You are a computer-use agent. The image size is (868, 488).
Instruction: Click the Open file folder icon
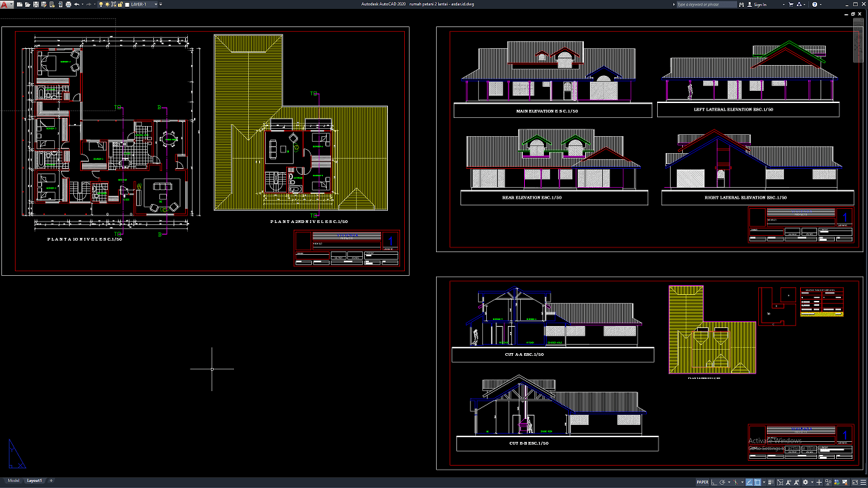pos(28,4)
